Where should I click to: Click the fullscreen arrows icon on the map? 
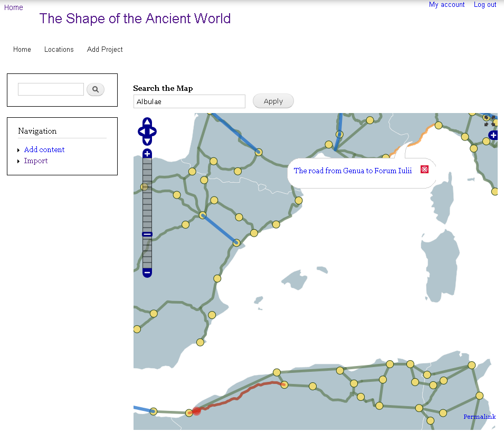point(490,121)
